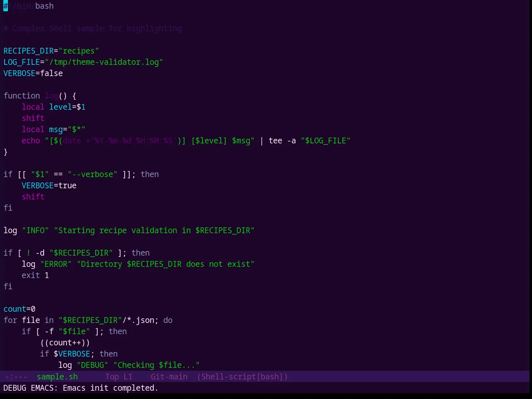This screenshot has height=399, width=532.
Task: Click the VERBOSE=false line
Action: pos(33,73)
